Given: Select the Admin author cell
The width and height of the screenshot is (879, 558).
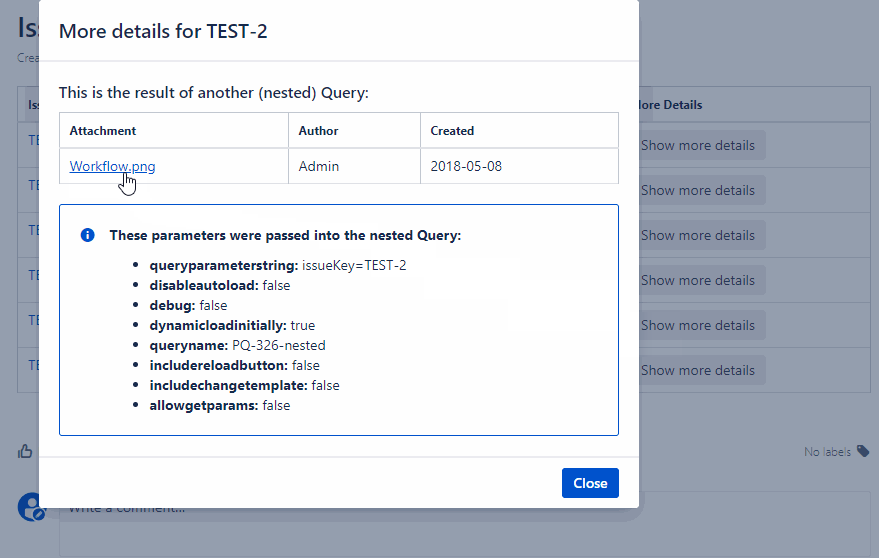Looking at the screenshot, I should pos(319,166).
